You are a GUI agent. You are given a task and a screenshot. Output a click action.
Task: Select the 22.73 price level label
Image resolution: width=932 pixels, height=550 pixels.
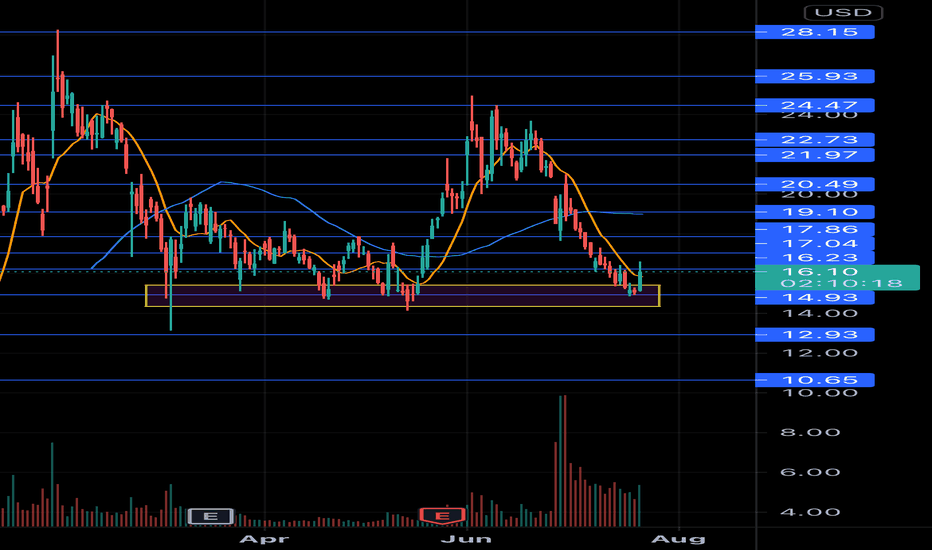pyautogui.click(x=814, y=140)
